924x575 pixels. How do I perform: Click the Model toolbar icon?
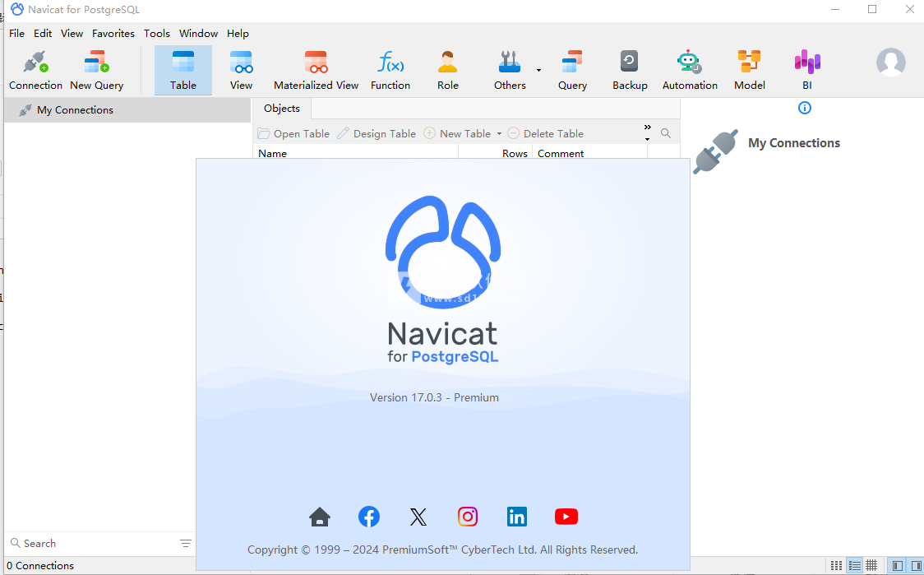point(749,70)
